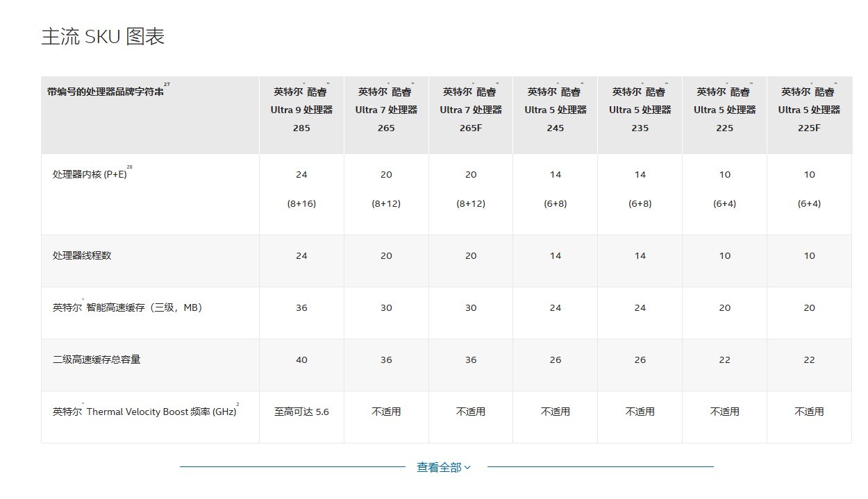The image size is (868, 499).
Task: Click footnote 27 beside 带编号的处理器品牌字符串
Action: point(167,85)
